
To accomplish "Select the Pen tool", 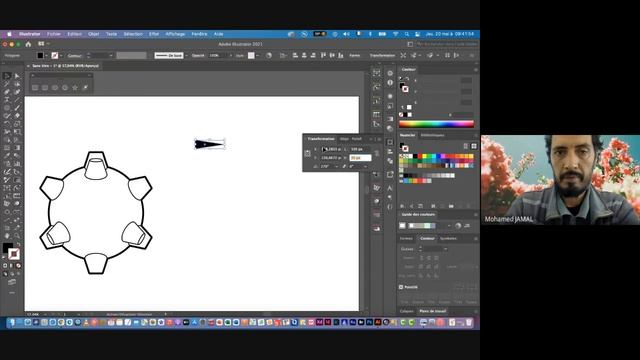I will 7,92.
